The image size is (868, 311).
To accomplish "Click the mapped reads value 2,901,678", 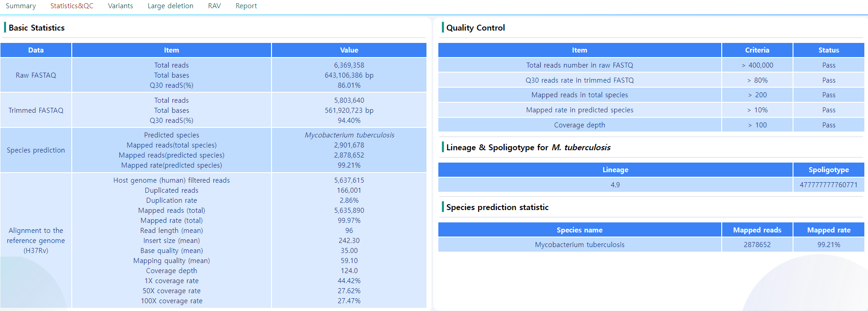I will [x=349, y=145].
